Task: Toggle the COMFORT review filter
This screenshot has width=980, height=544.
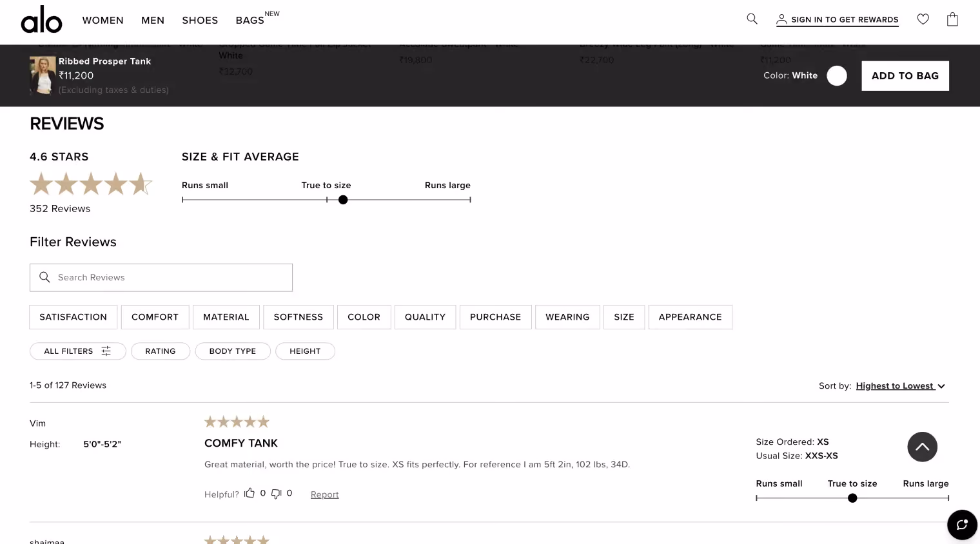Action: (x=155, y=317)
